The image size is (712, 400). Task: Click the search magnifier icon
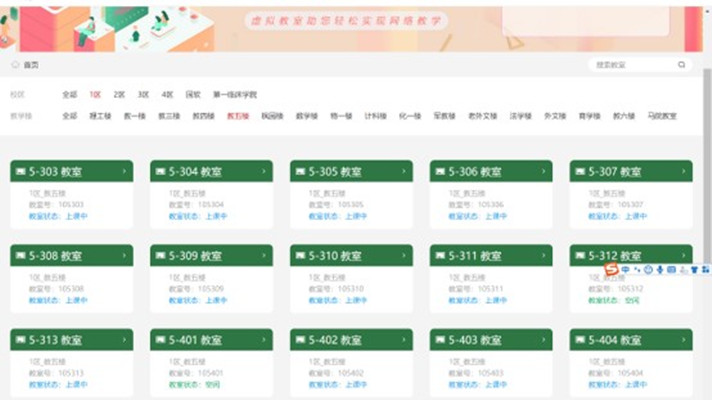coord(682,65)
